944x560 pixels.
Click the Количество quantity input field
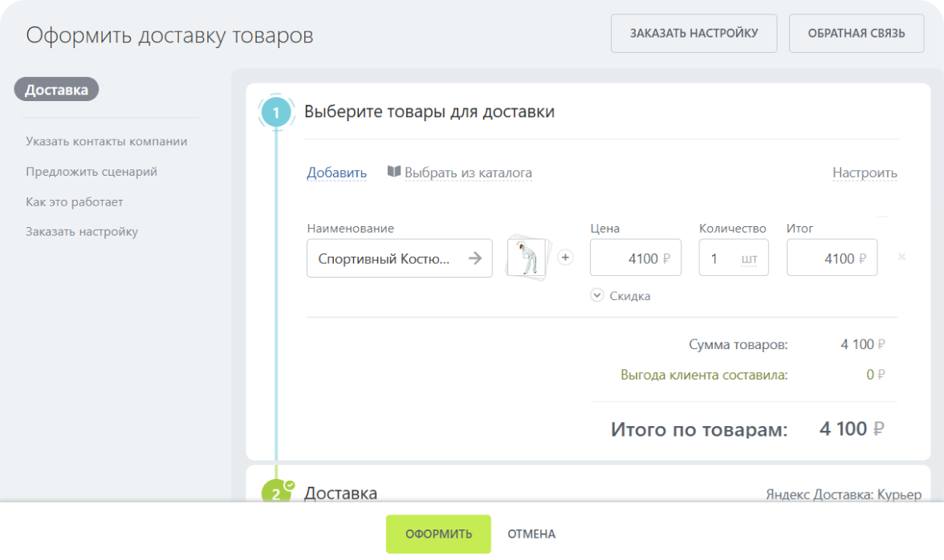[x=717, y=258]
